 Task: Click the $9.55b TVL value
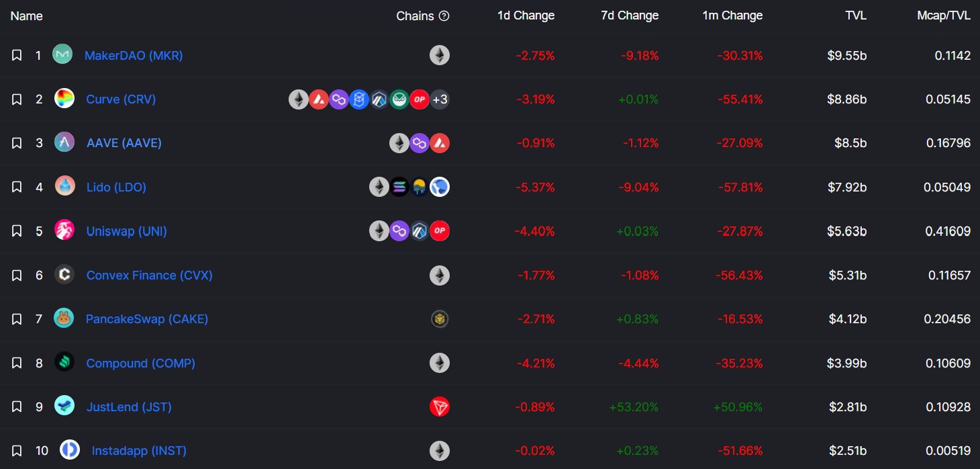click(x=847, y=55)
